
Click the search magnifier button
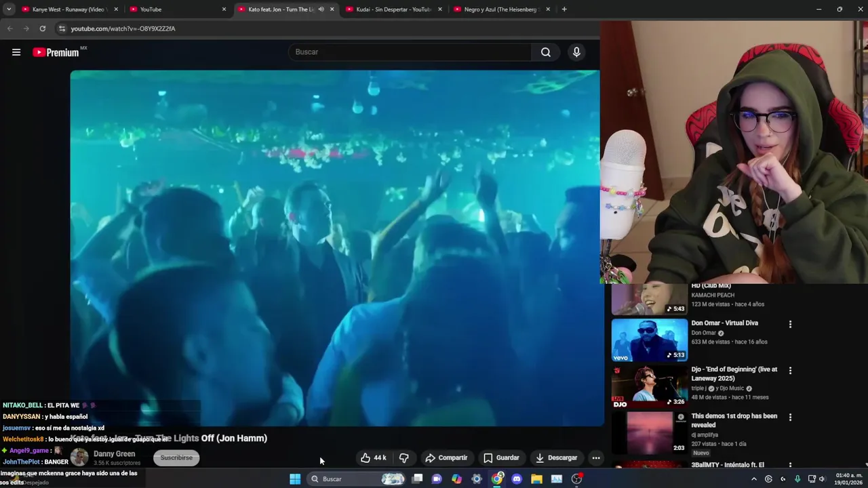pyautogui.click(x=546, y=52)
